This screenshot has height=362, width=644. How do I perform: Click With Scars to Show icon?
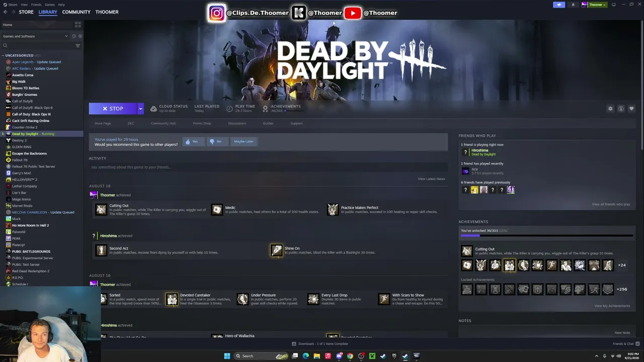(384, 299)
